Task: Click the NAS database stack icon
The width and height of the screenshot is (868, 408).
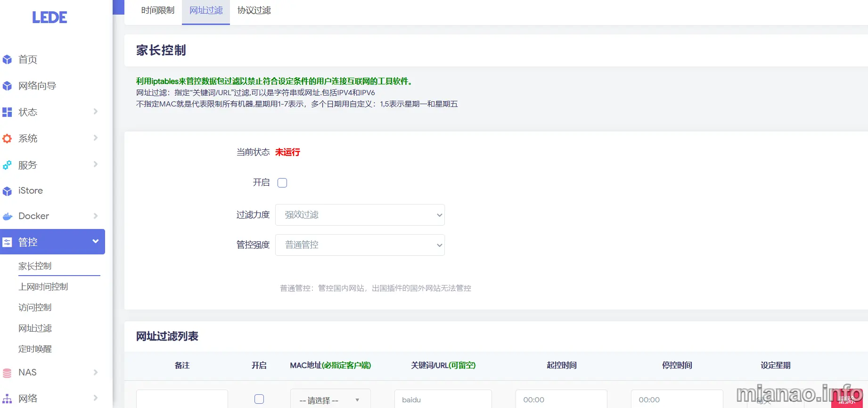Action: (7, 373)
